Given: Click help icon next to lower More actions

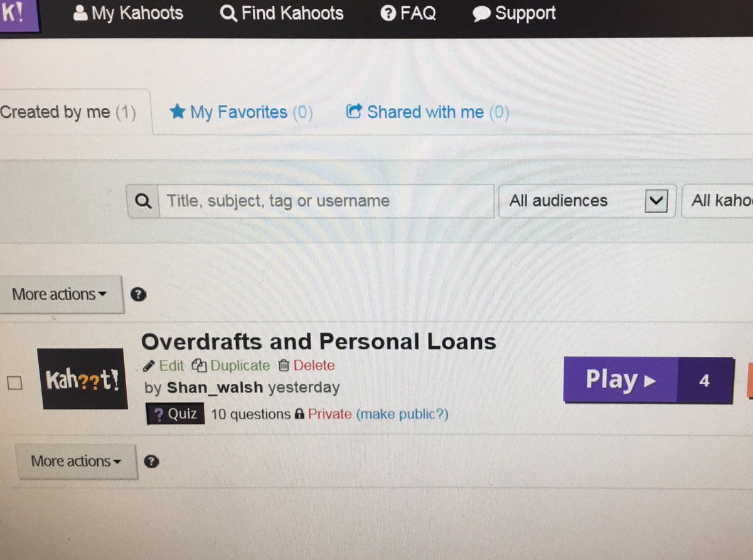Looking at the screenshot, I should pos(151,462).
